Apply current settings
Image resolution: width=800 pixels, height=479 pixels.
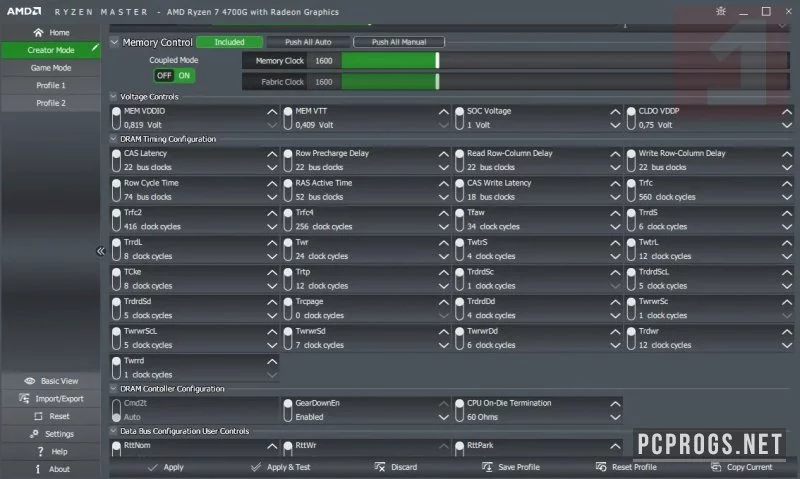coord(165,467)
